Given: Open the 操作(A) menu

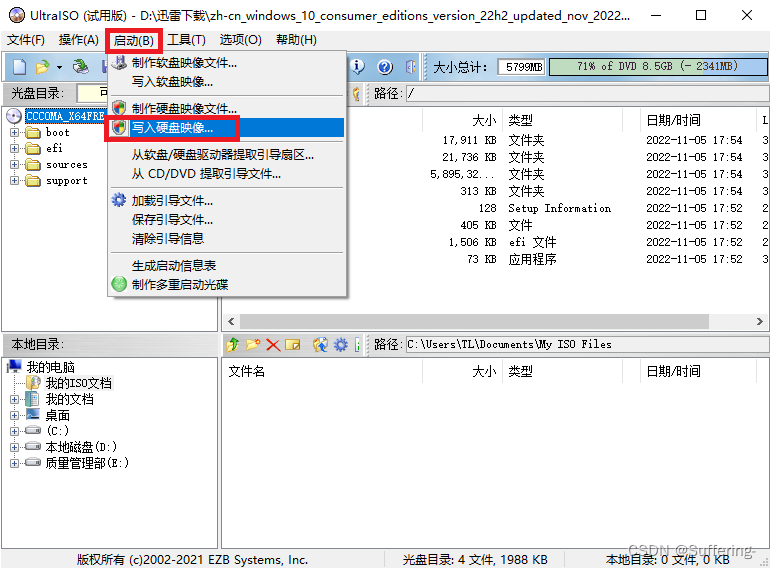Looking at the screenshot, I should coord(79,40).
